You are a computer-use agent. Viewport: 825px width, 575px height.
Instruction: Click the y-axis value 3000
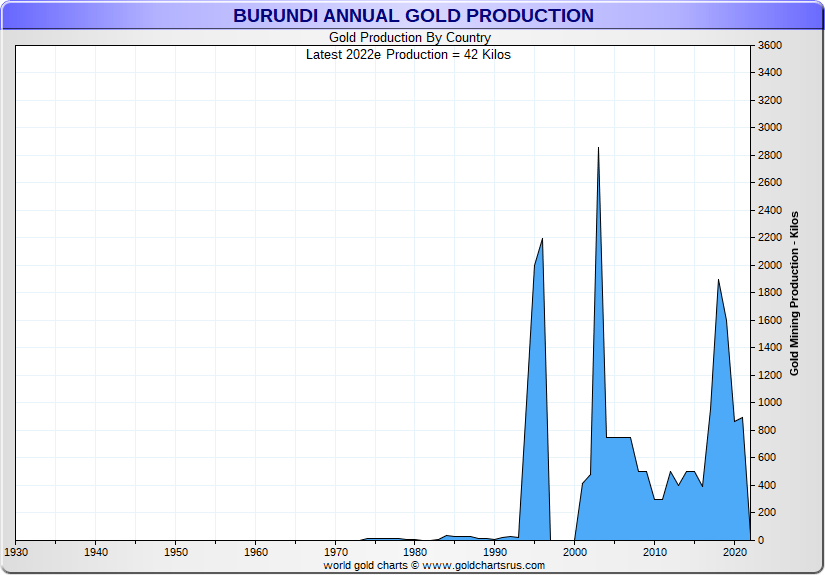pyautogui.click(x=770, y=127)
